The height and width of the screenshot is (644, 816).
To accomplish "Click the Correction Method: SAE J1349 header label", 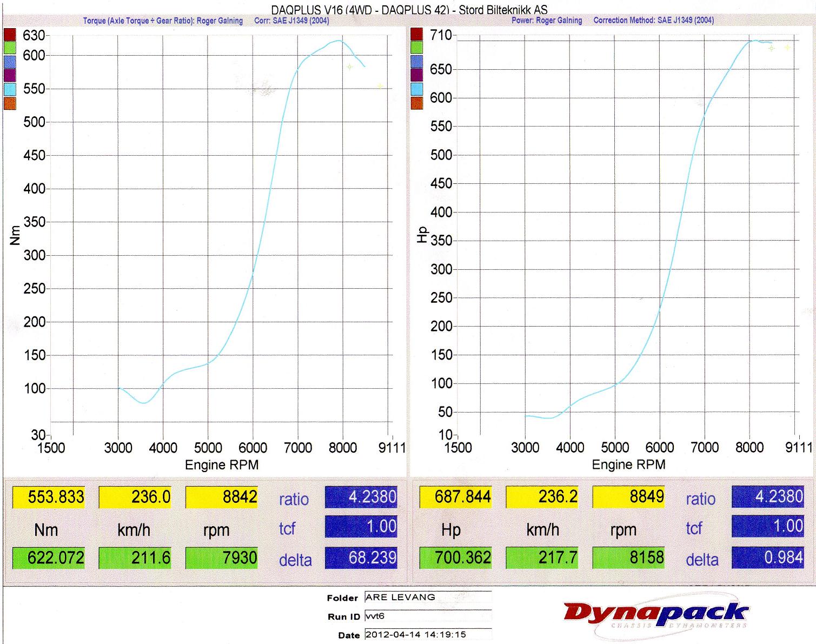I will pyautogui.click(x=653, y=20).
